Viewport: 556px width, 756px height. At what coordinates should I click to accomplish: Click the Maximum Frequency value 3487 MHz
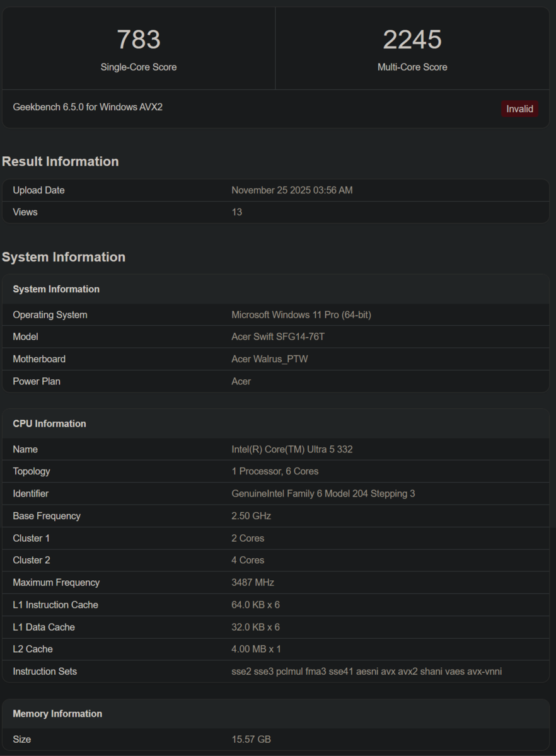(253, 583)
